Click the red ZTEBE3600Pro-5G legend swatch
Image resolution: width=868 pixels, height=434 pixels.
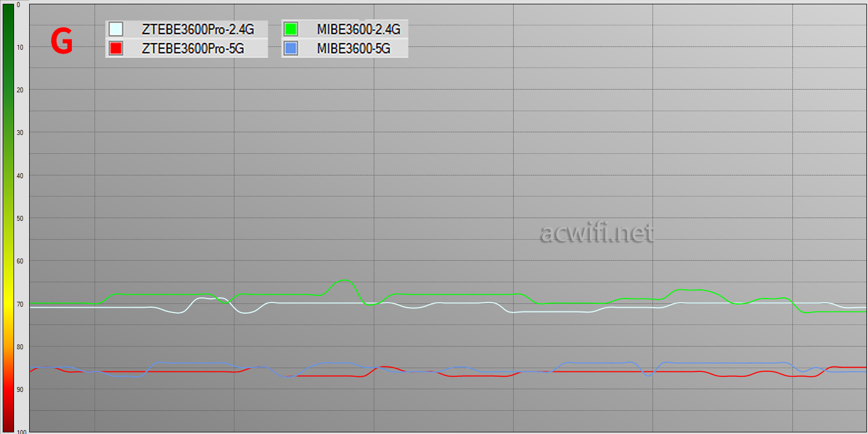[x=116, y=48]
